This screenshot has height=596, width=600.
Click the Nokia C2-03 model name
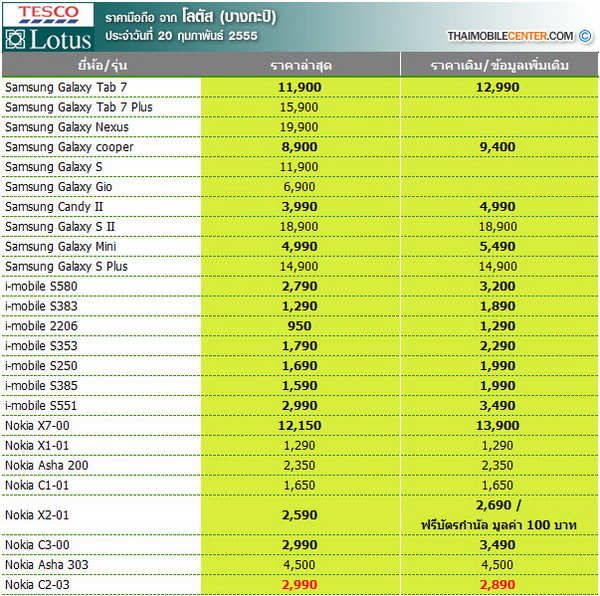(38, 585)
